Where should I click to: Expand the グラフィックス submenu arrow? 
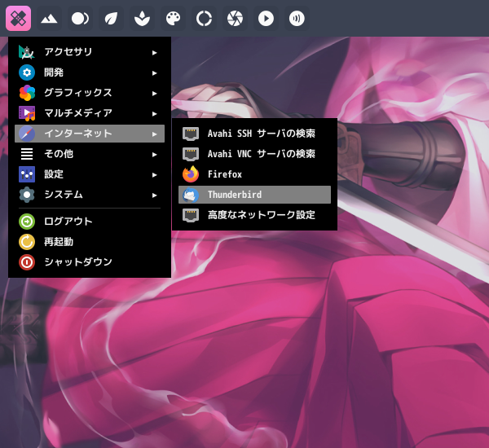tap(154, 93)
